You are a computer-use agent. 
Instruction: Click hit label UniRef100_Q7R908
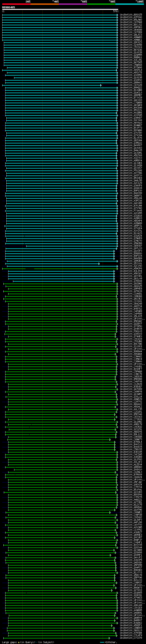131,281
